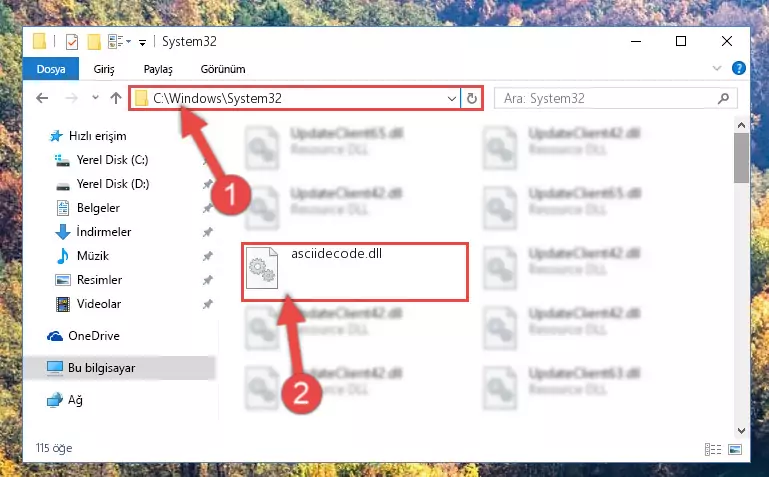
Task: Open Help with the blue question icon
Action: point(739,68)
